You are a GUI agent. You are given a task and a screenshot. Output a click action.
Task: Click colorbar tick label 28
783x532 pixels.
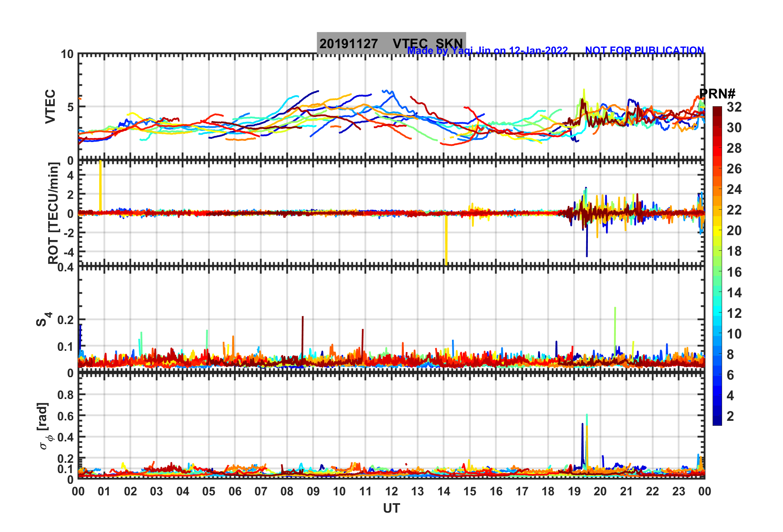[734, 148]
